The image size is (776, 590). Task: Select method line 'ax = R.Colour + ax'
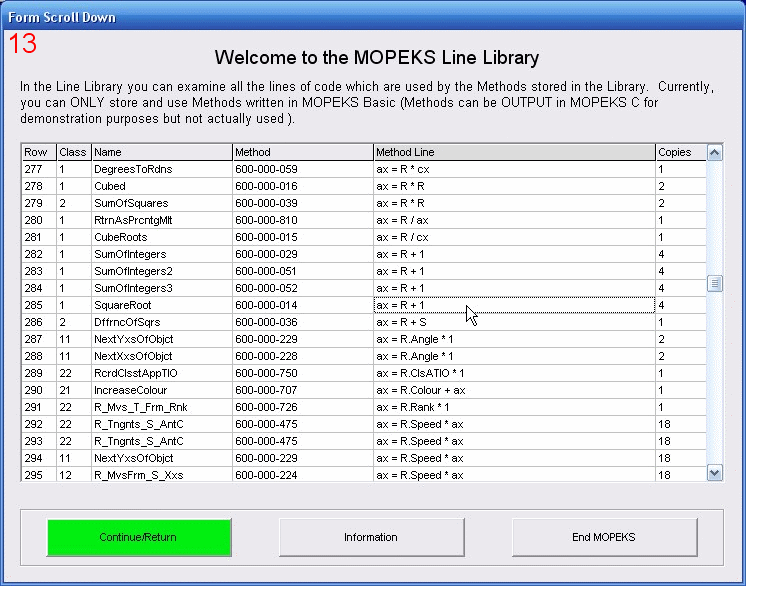tap(514, 390)
